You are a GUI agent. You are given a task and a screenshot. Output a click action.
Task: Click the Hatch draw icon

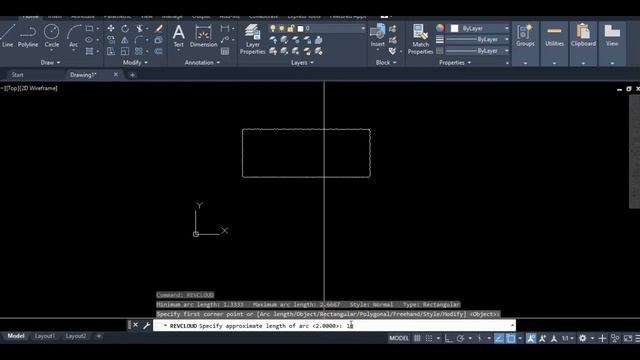[89, 51]
